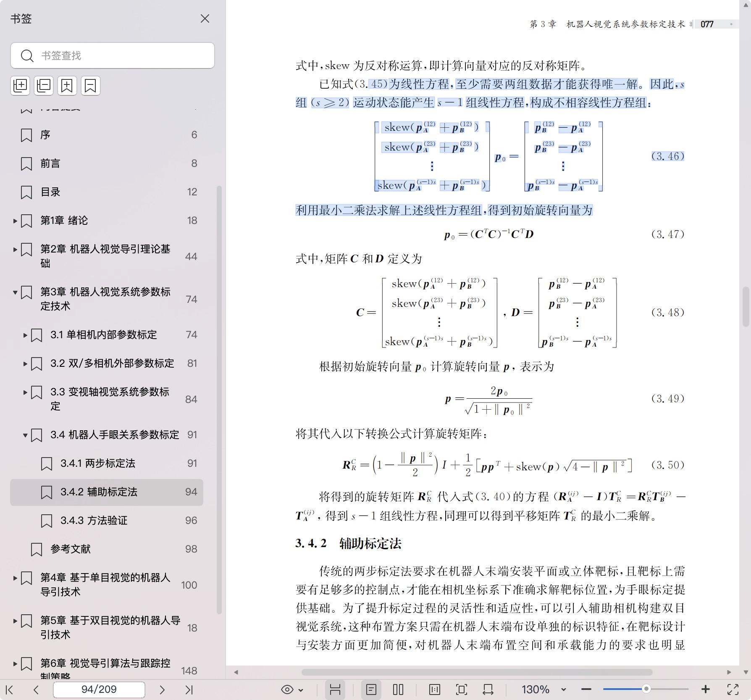Go to last page button
The width and height of the screenshot is (751, 700).
[x=189, y=689]
